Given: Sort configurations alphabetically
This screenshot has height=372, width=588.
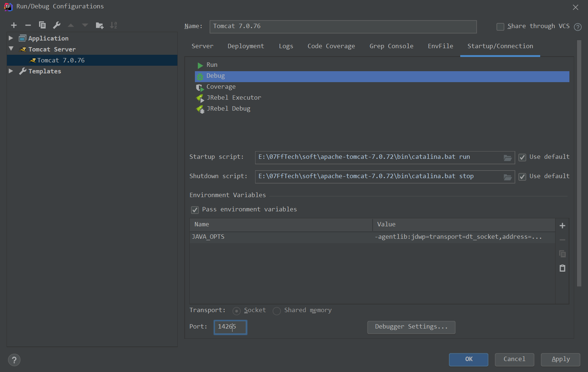Looking at the screenshot, I should (x=114, y=25).
